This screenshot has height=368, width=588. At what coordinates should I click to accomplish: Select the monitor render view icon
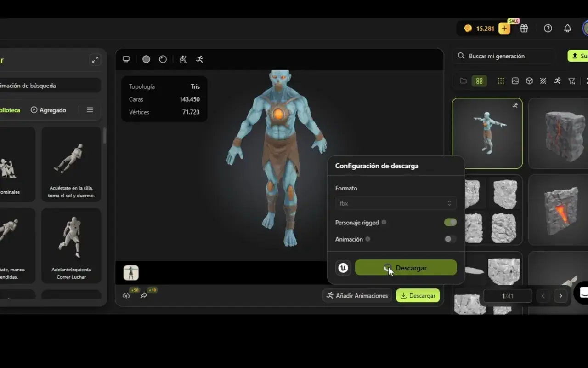coord(126,59)
